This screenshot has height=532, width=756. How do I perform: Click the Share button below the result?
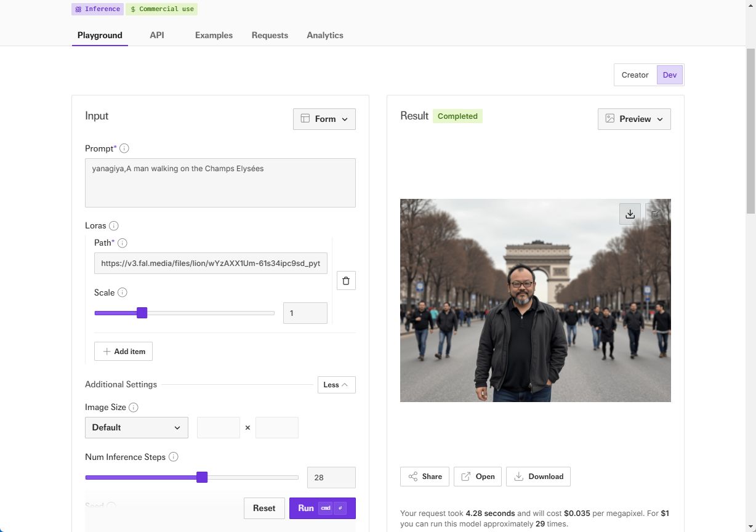425,477
